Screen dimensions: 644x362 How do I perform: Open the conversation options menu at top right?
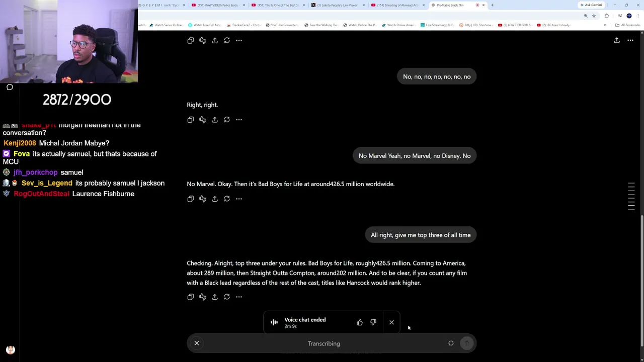point(630,40)
